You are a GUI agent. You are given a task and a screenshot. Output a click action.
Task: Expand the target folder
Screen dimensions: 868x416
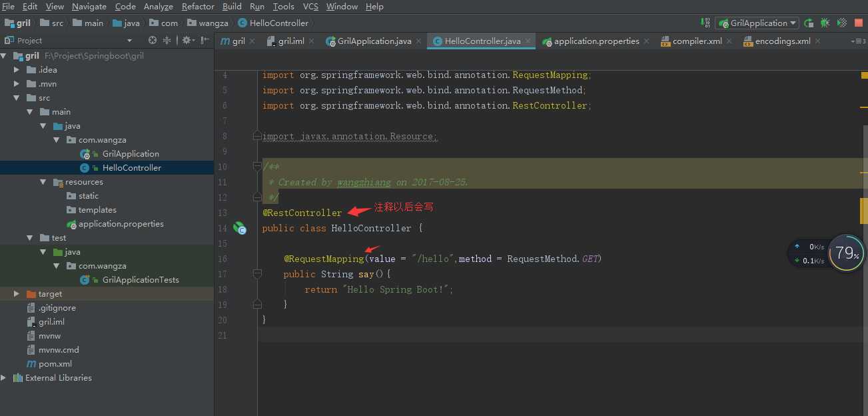17,294
